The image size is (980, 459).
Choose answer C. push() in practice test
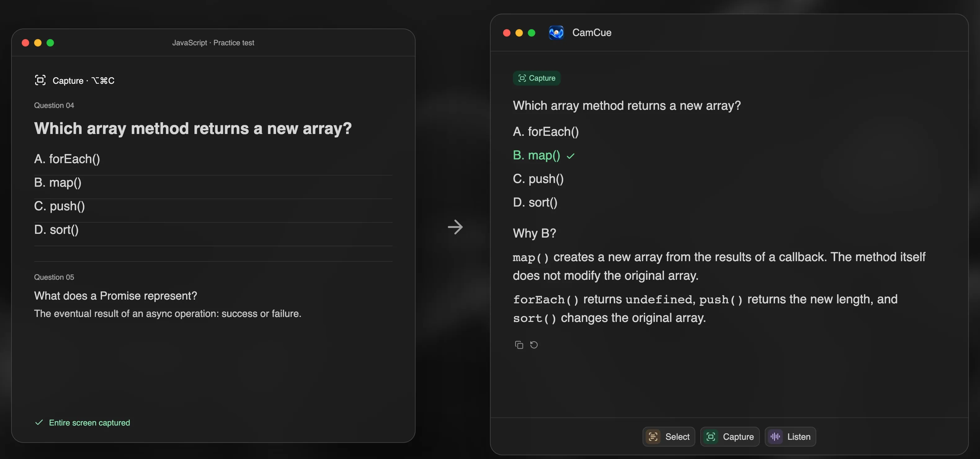tap(213, 206)
